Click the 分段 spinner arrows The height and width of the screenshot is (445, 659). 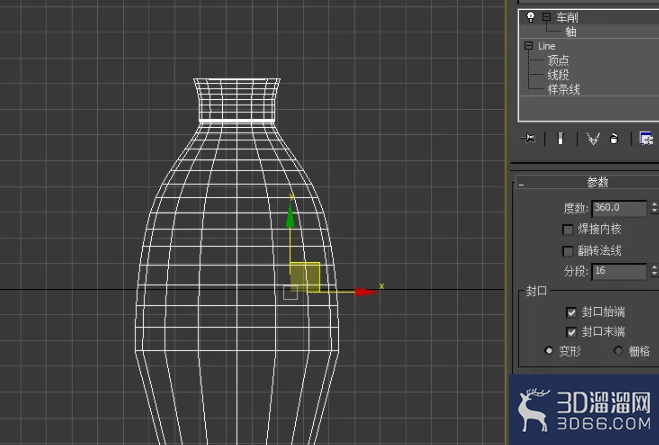[654, 271]
